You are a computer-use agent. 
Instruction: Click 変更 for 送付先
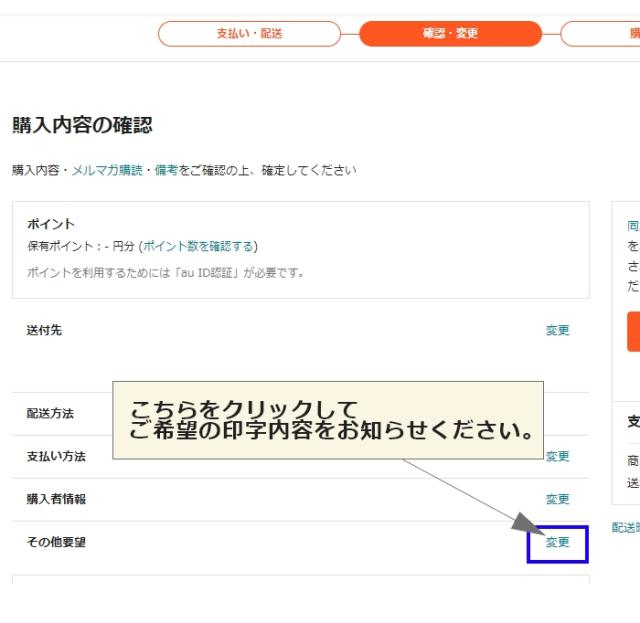[557, 330]
